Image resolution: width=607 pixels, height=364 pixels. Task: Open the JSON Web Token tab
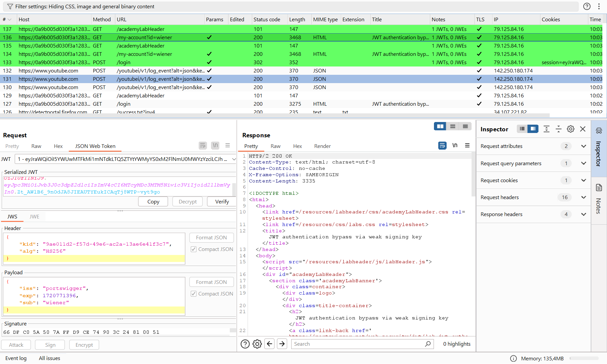coord(95,146)
